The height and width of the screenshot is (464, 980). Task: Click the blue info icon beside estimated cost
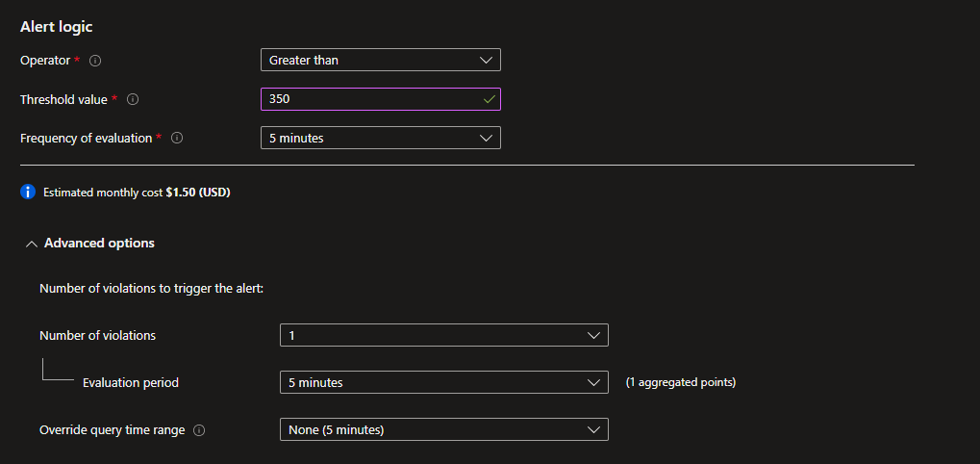(x=28, y=193)
